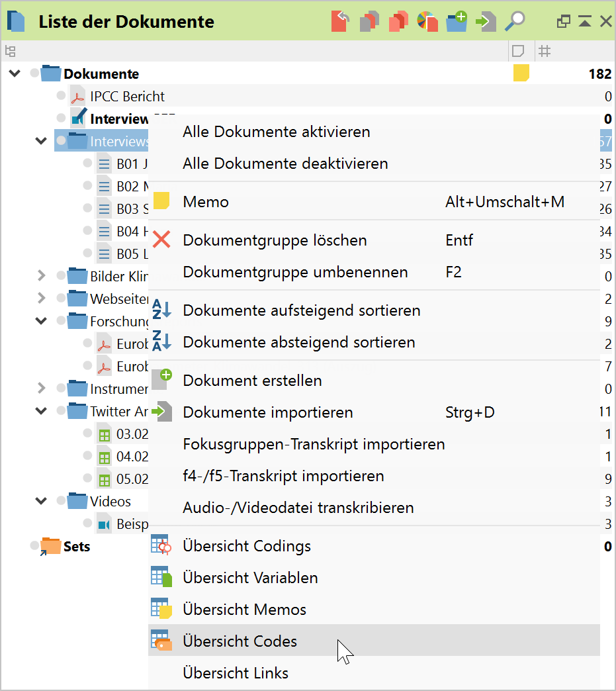Toggle activation circle of Bilder group

click(62, 275)
